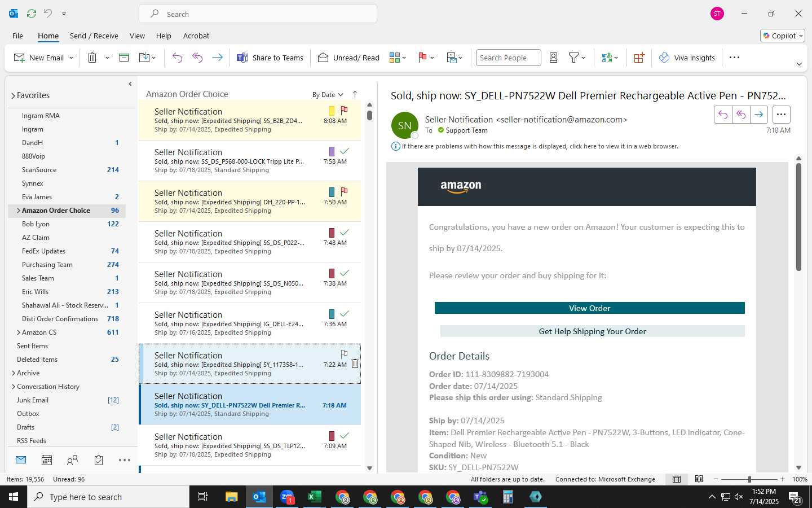Toggle sort order arrow in message list
The width and height of the screenshot is (812, 508).
(x=355, y=94)
